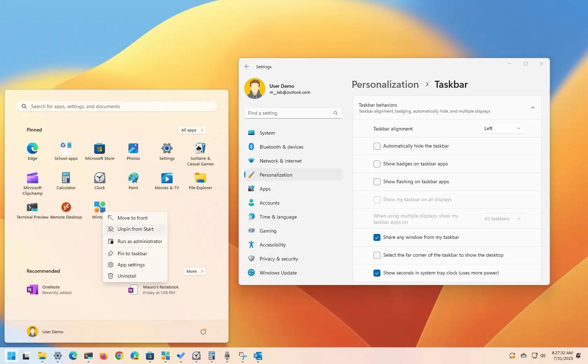
Task: Enable Automatically hide the taskbar
Action: 377,146
